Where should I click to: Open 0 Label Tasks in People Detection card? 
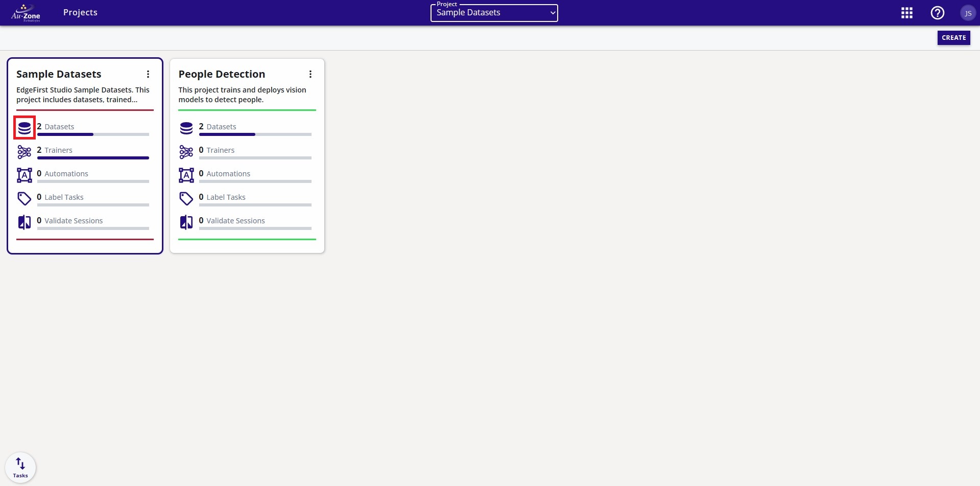222,197
